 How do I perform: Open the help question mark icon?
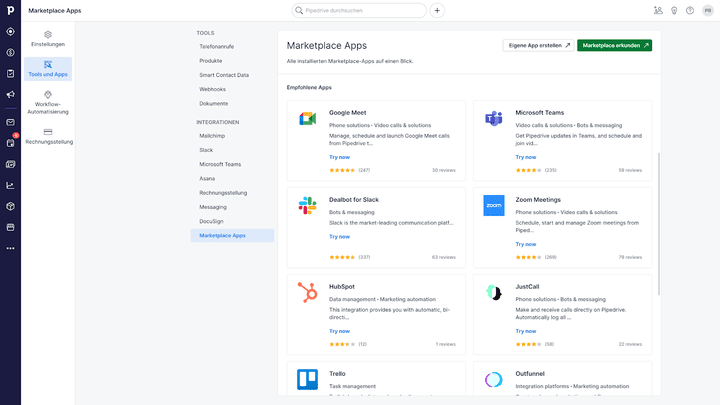[x=690, y=11]
